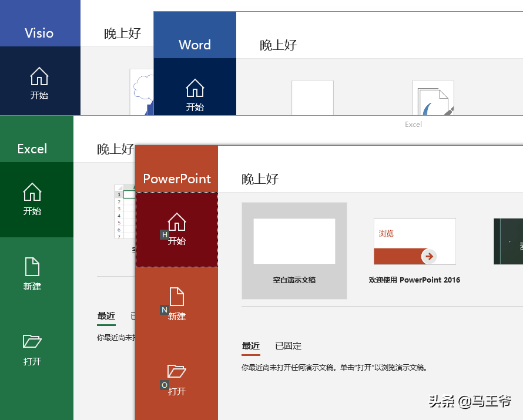The width and height of the screenshot is (523, 420).
Task: Open the Excel Home (开始) icon
Action: tap(32, 191)
